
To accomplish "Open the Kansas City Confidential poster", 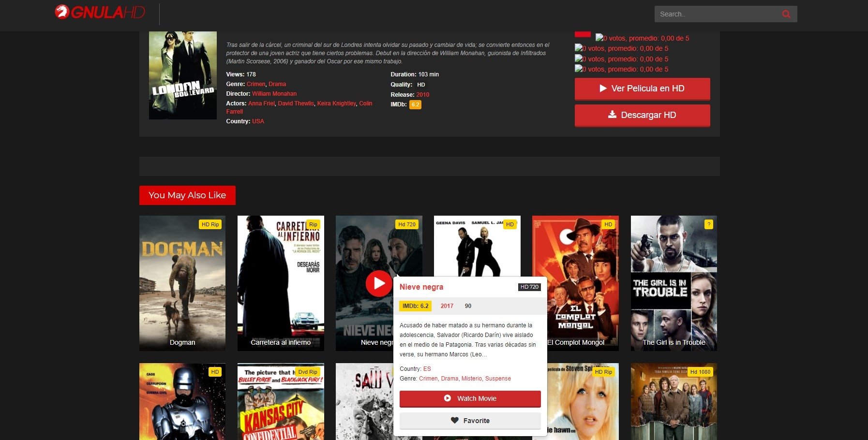I will [281, 402].
